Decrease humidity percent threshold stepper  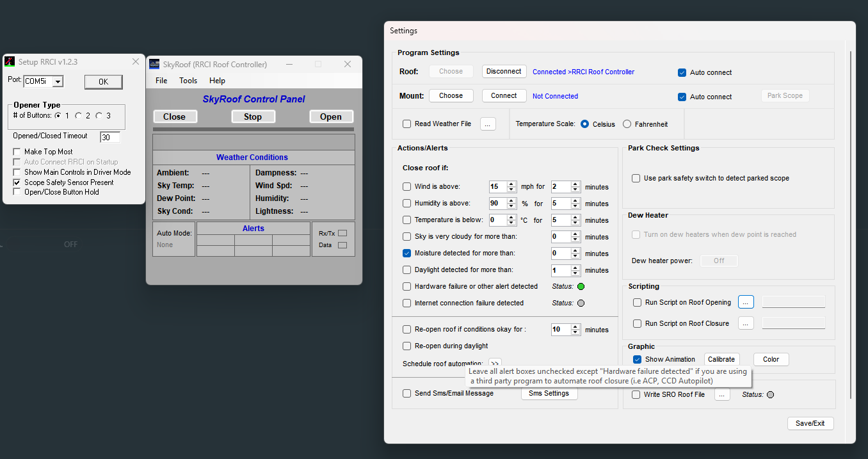[511, 206]
